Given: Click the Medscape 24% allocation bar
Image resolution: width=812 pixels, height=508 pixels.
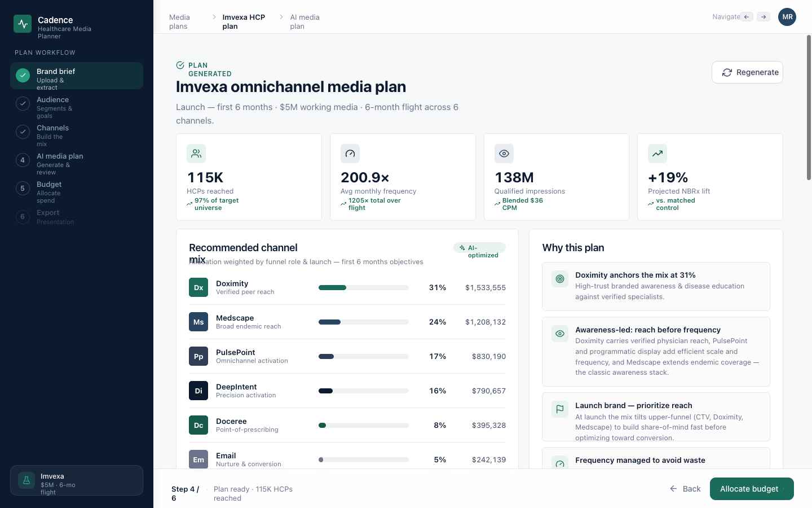Looking at the screenshot, I should [x=364, y=322].
